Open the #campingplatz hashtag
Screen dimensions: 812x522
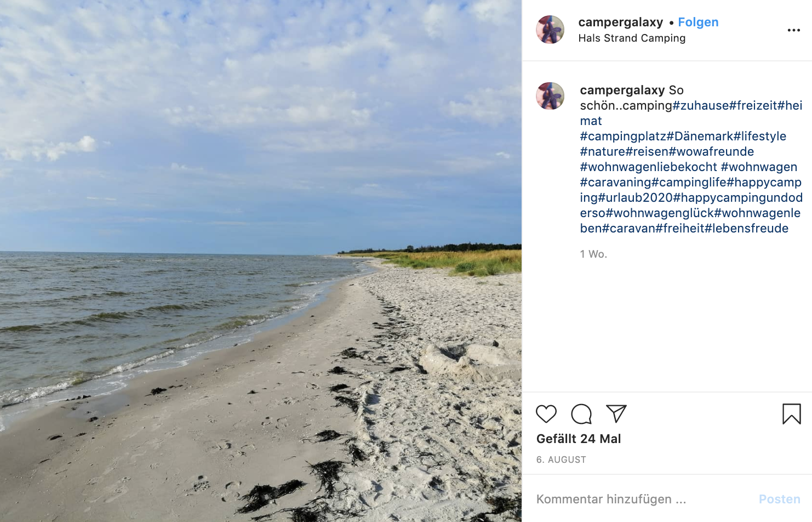[x=623, y=136]
